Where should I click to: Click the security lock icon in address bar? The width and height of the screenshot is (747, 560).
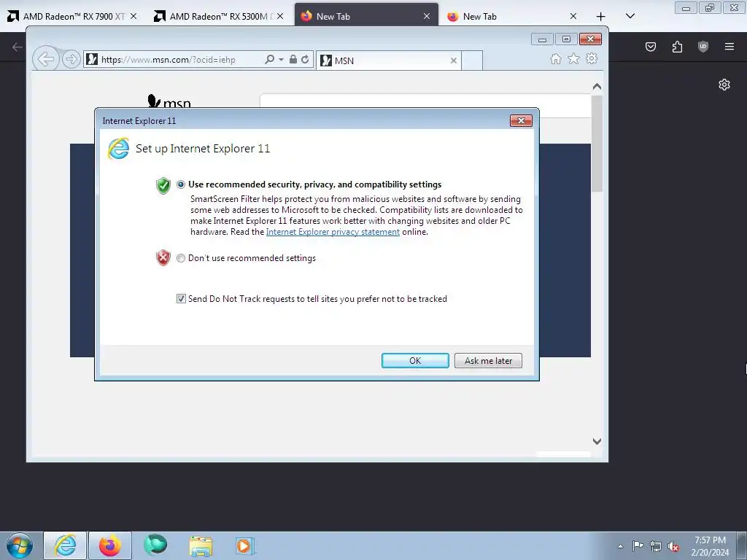[293, 60]
